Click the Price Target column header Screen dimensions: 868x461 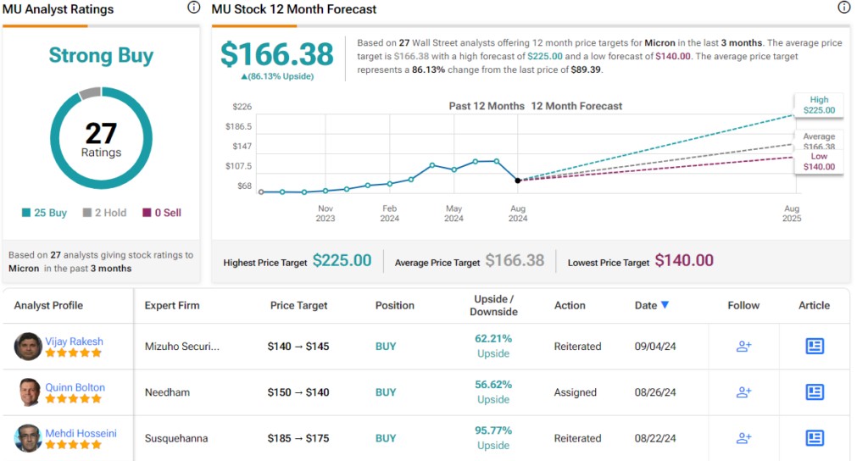298,305
